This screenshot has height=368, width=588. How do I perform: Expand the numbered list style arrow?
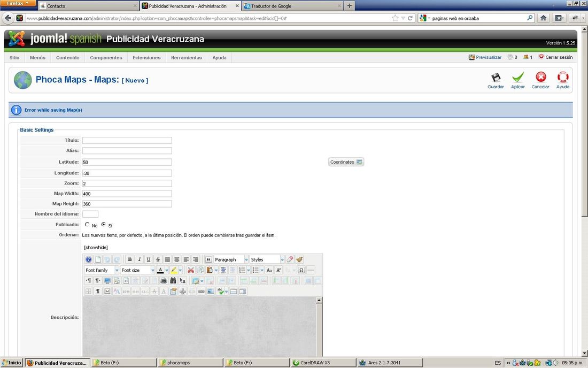248,270
